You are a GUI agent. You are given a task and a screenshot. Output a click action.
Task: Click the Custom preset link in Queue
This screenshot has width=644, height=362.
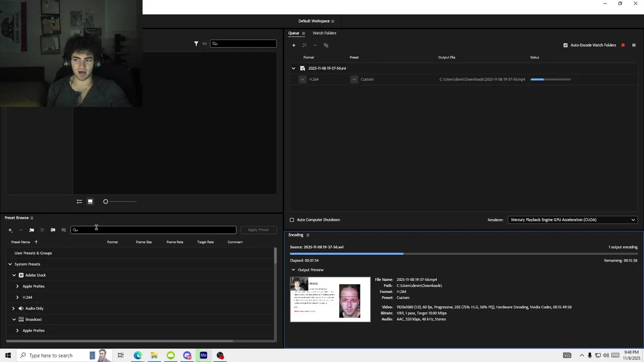367,79
